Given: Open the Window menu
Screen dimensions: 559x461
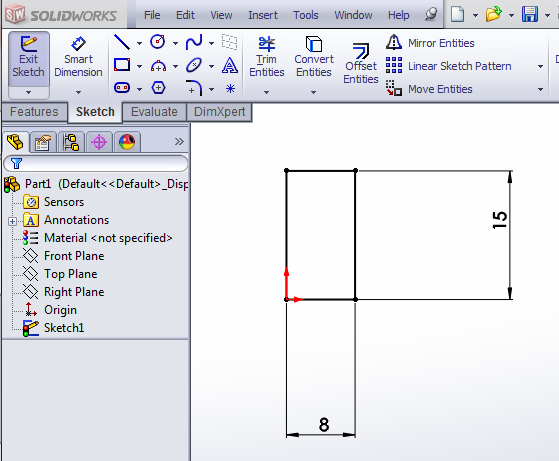Looking at the screenshot, I should [x=353, y=15].
